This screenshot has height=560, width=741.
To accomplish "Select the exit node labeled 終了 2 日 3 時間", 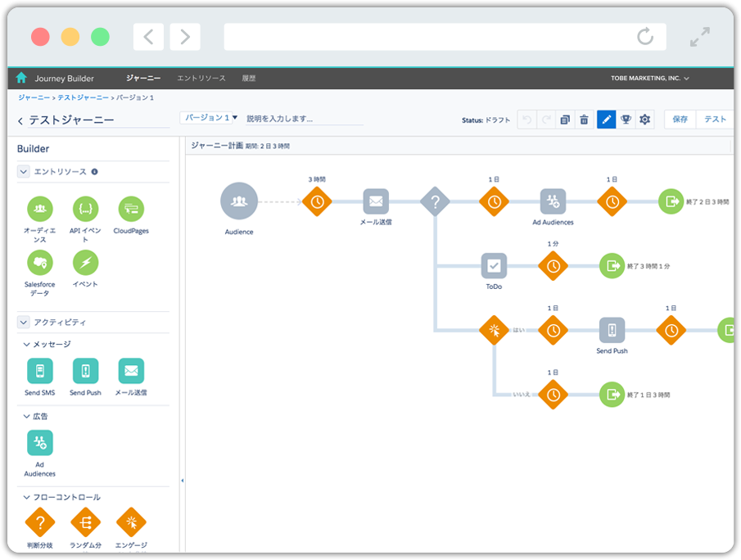I will tap(671, 201).
